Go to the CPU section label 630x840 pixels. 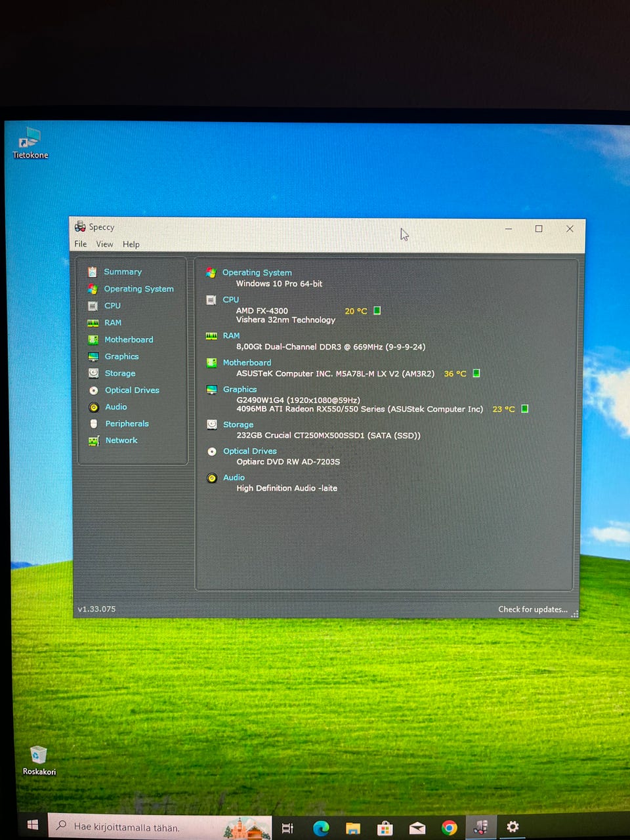(x=112, y=306)
